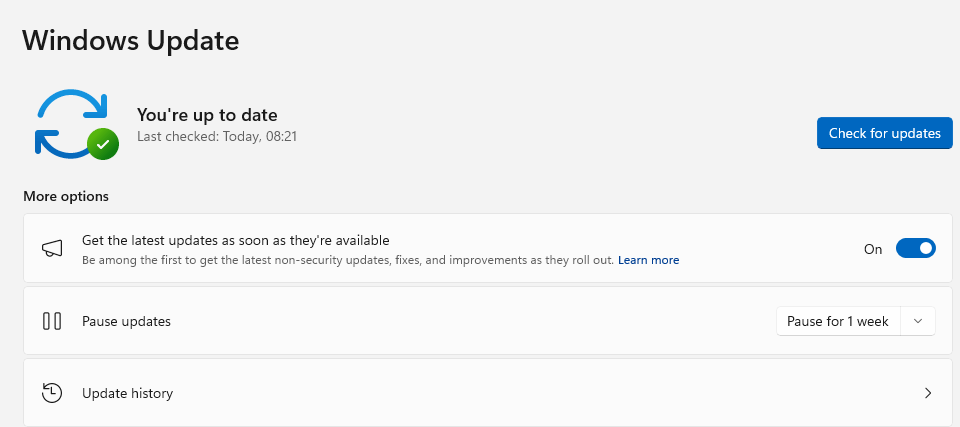Click the Check for updates button

(884, 133)
